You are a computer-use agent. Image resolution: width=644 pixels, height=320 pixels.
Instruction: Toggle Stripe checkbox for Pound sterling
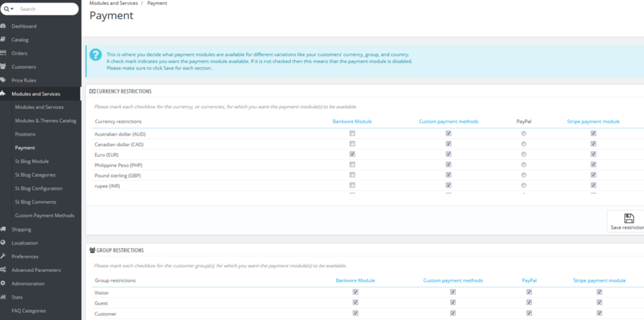593,175
